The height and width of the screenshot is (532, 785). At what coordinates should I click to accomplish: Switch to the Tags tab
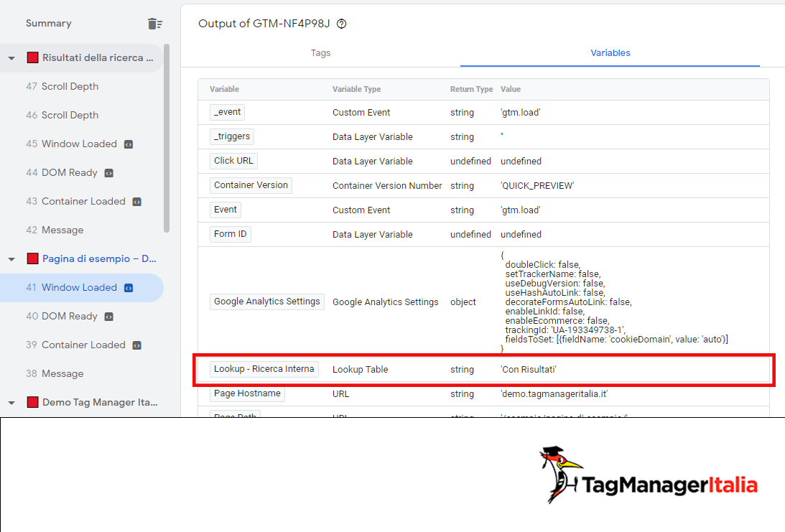click(x=320, y=53)
